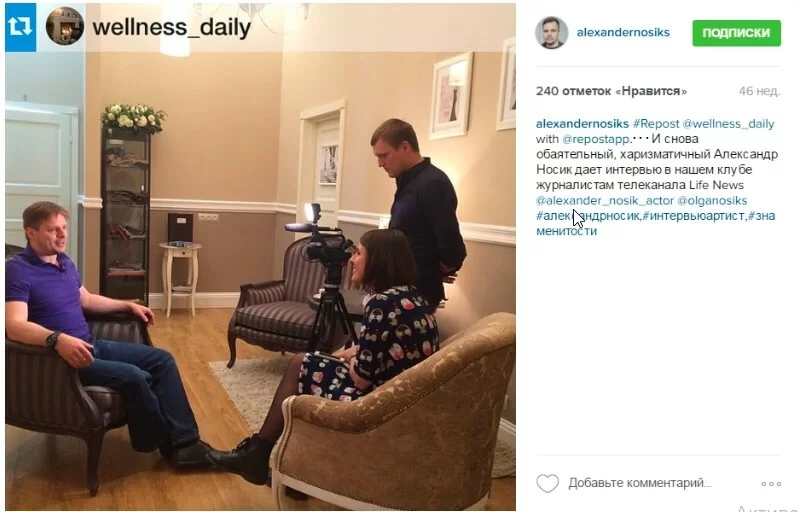Like the post with heart icon
The height and width of the screenshot is (512, 798).
click(548, 483)
